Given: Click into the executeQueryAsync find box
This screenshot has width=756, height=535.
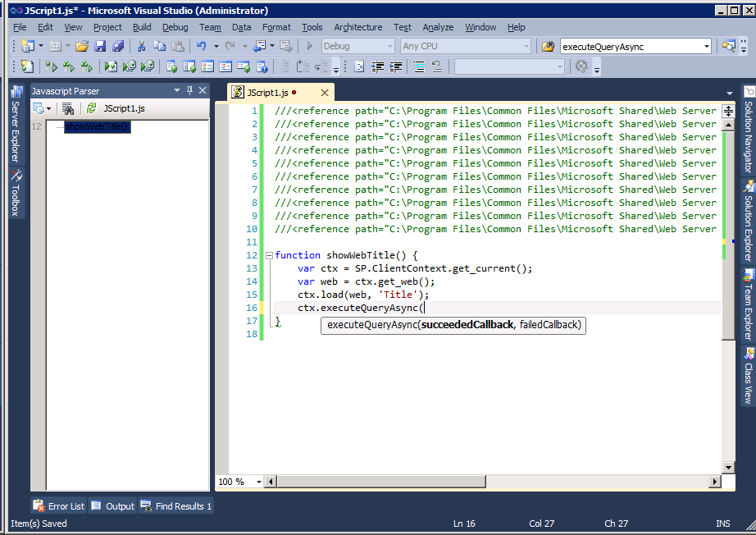Looking at the screenshot, I should coord(631,47).
